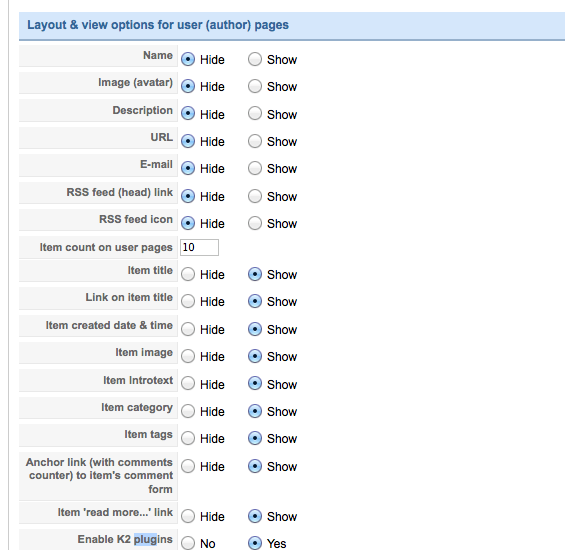This screenshot has height=555, width=565.
Task: Click Hide radio for the Name option
Action: (188, 59)
